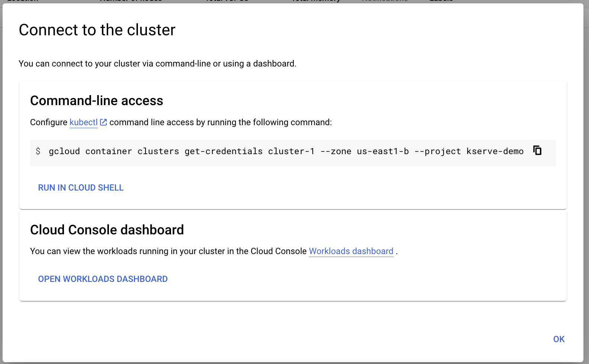
Task: Run the command in Cloud Shell
Action: [81, 188]
